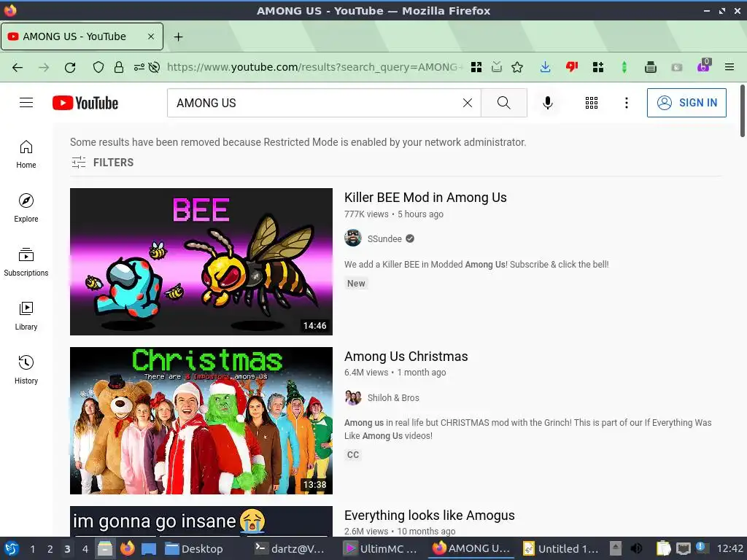Viewport: 747px width, 560px height.
Task: Open Subscriptions in the YouTube sidebar
Action: pos(26,262)
